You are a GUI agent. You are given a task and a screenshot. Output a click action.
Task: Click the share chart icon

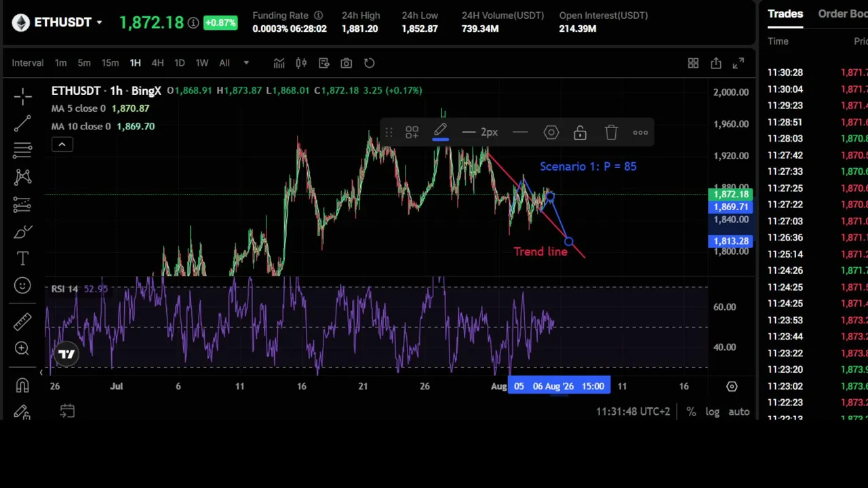(716, 63)
